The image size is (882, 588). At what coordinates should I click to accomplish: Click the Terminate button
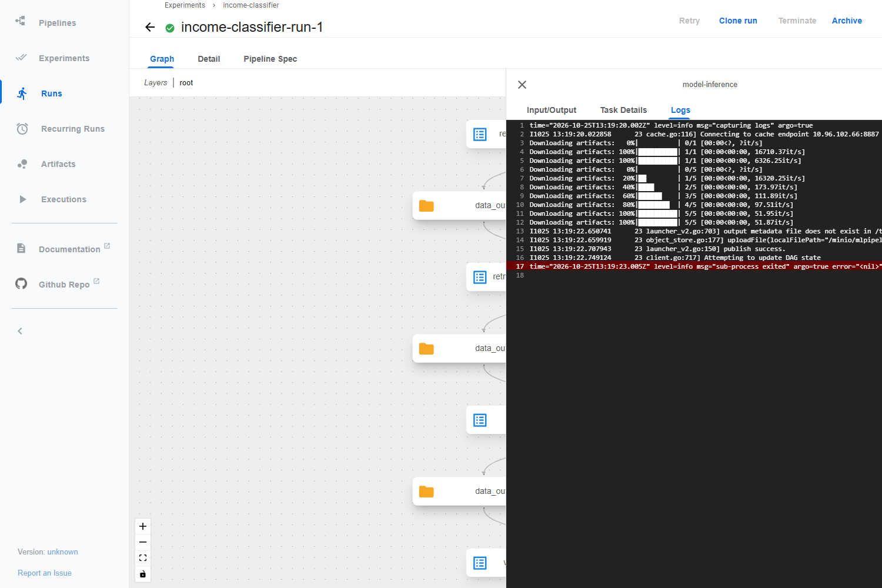(797, 21)
